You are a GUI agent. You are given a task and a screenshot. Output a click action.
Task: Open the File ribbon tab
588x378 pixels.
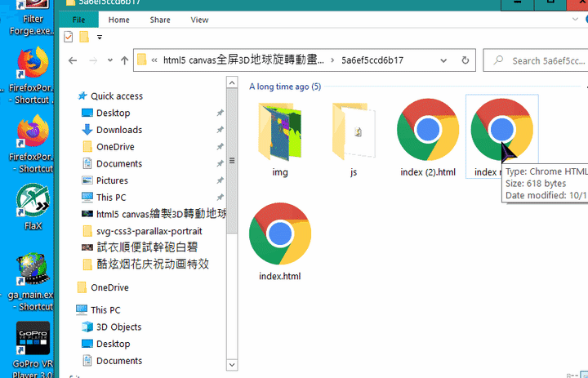point(78,20)
